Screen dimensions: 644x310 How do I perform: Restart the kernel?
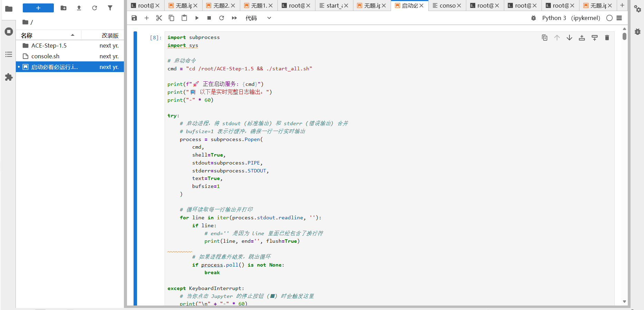[x=222, y=18]
